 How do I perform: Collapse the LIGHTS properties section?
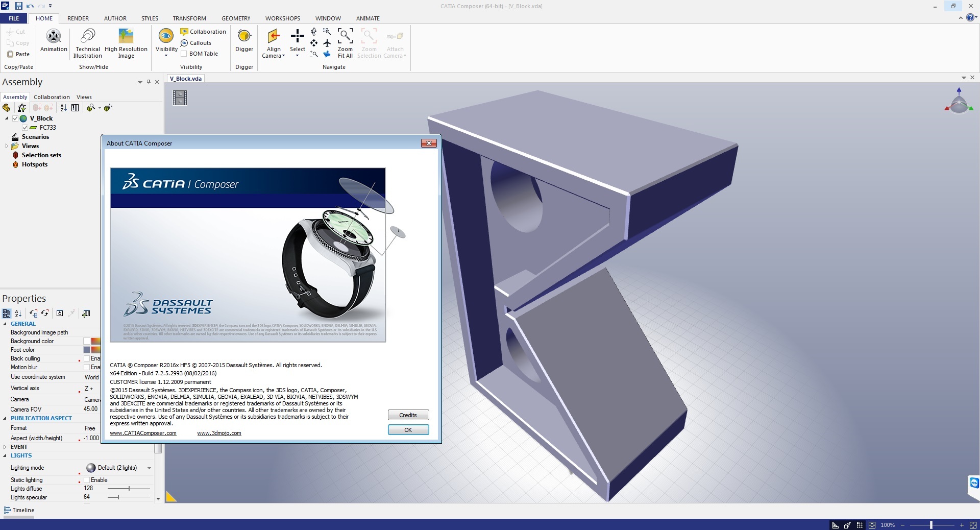[5, 455]
